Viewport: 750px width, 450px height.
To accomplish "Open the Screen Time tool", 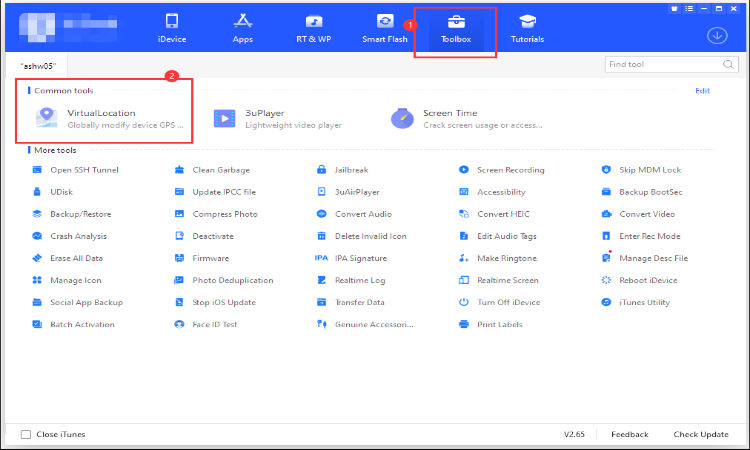I will point(466,119).
